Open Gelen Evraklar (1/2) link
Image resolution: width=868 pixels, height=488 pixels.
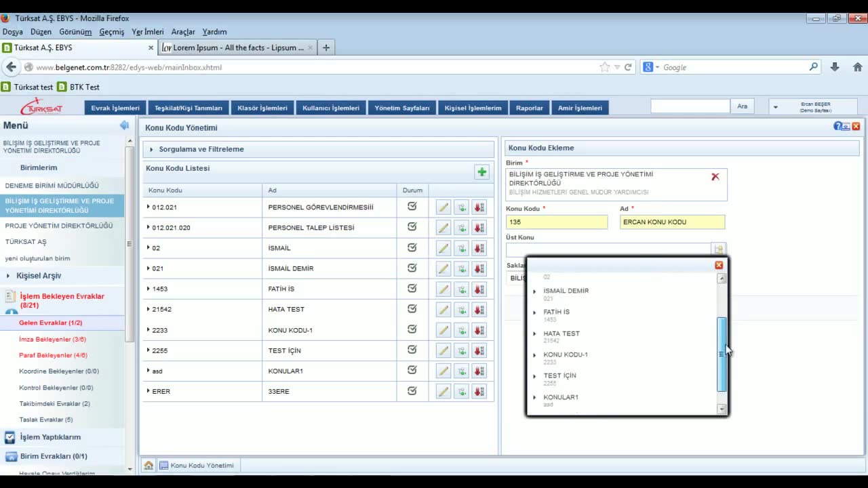[x=50, y=323]
